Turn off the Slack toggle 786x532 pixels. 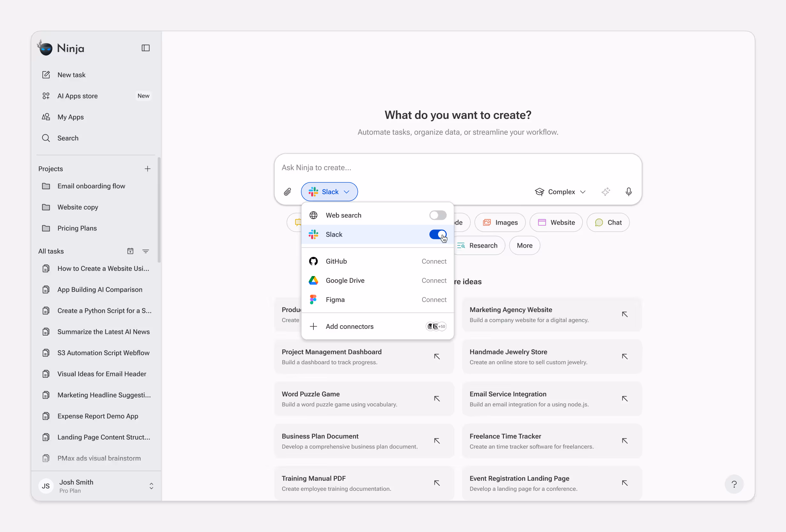(438, 235)
